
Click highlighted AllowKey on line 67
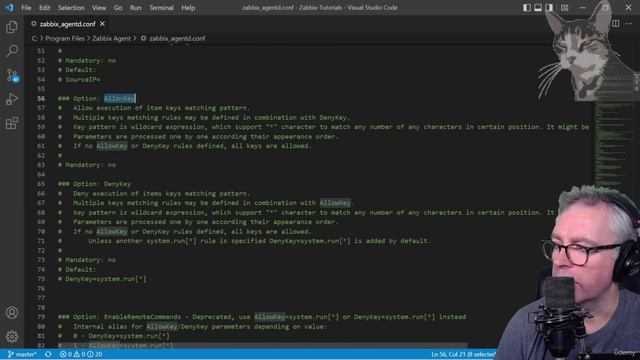[x=335, y=203]
